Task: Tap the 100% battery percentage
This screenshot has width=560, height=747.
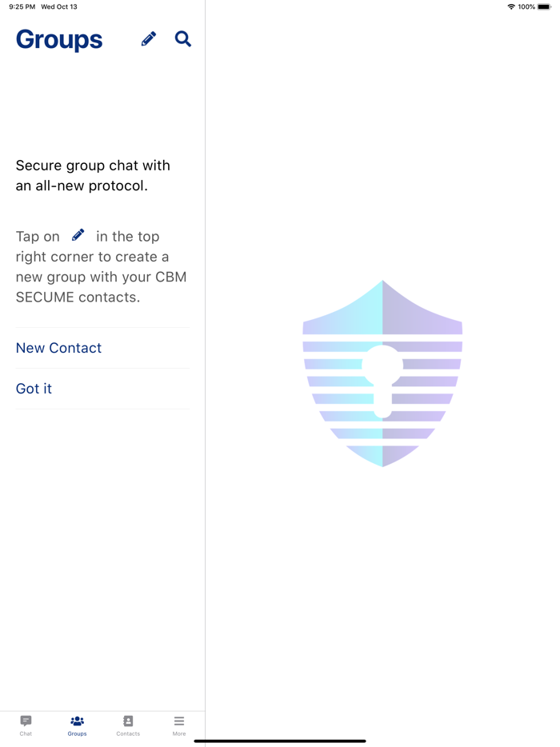Action: [526, 7]
